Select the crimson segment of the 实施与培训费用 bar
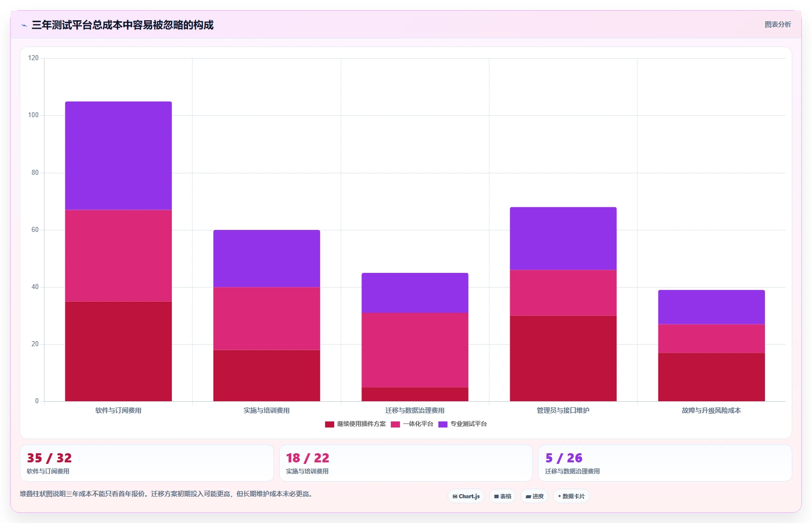The width and height of the screenshot is (812, 523). (x=266, y=375)
